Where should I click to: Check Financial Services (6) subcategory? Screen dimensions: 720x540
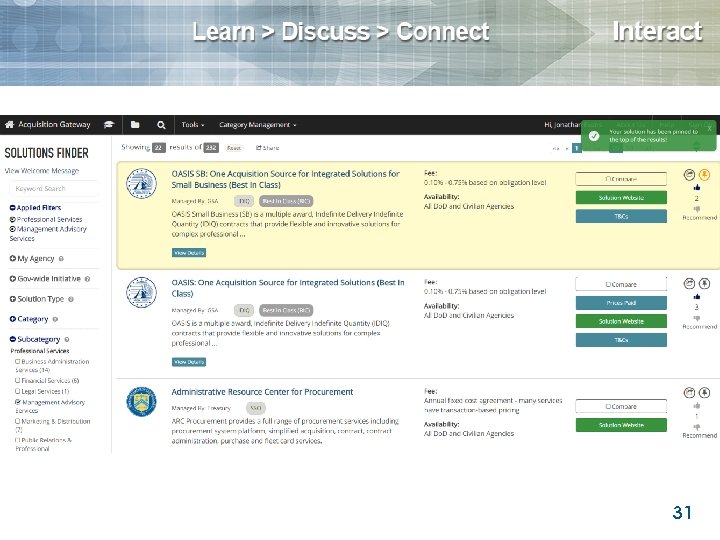17,380
